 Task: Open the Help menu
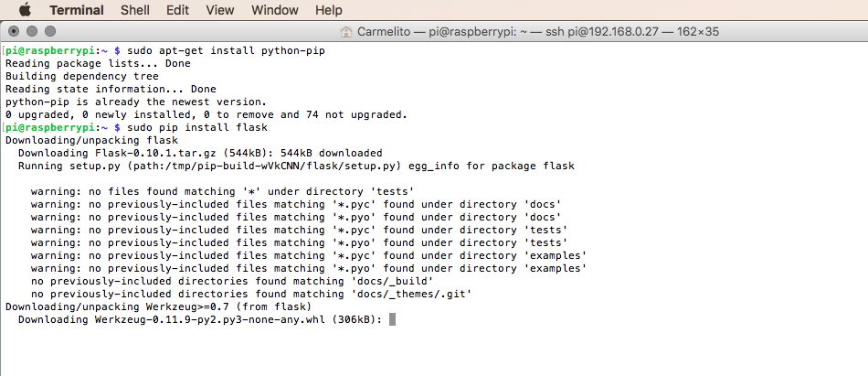pos(328,10)
